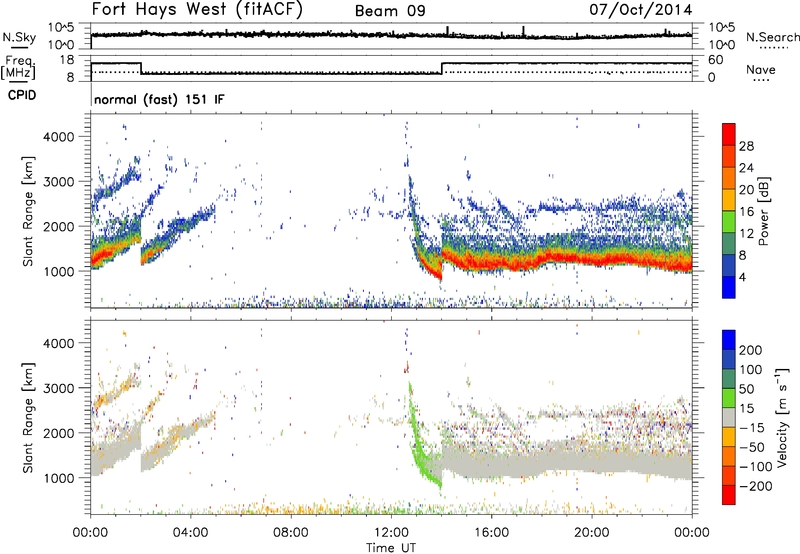Click time axis tick '16:00'
800x554 pixels.
coord(491,533)
